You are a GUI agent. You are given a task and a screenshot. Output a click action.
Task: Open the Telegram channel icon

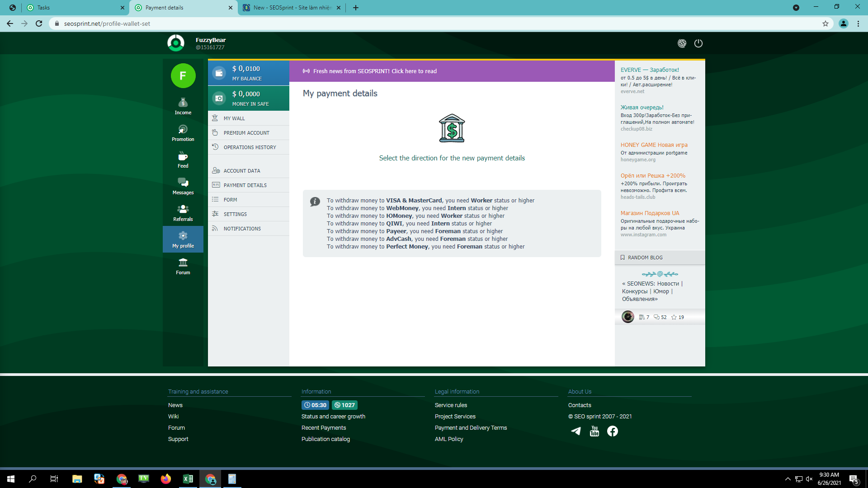[576, 431]
